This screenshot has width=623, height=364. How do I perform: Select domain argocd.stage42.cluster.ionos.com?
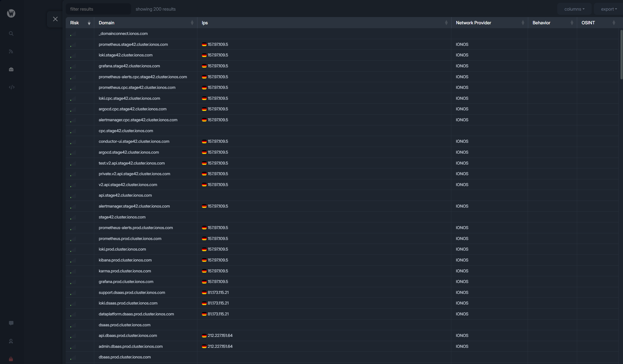point(129,152)
